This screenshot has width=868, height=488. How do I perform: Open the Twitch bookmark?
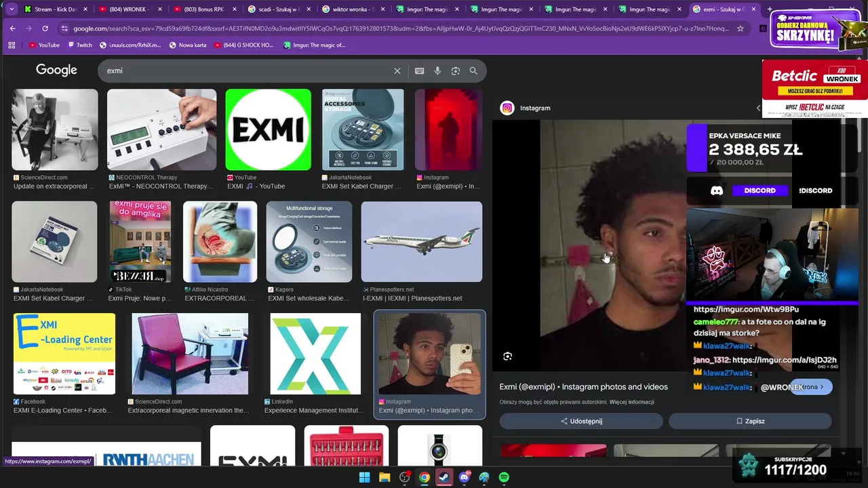coord(79,45)
